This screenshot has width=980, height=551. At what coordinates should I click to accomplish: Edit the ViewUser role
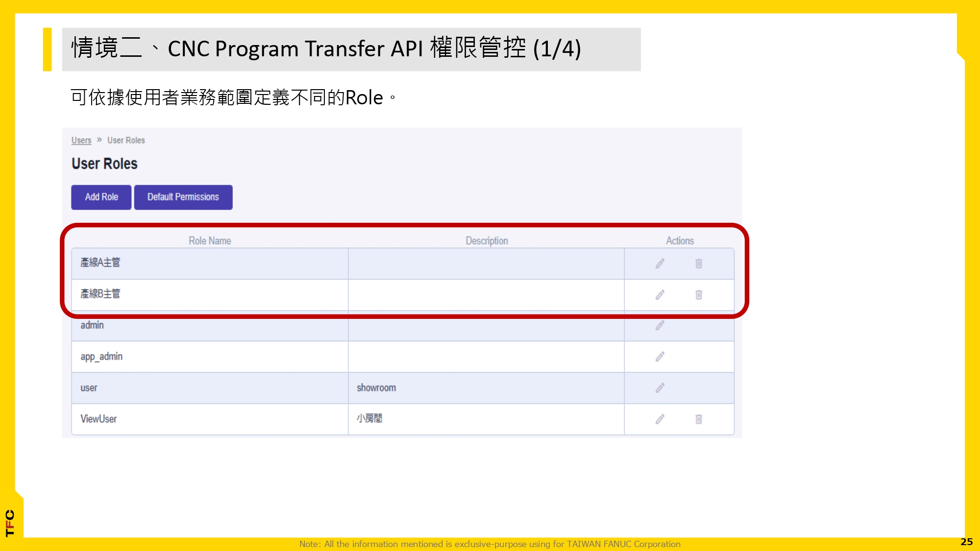tap(660, 419)
